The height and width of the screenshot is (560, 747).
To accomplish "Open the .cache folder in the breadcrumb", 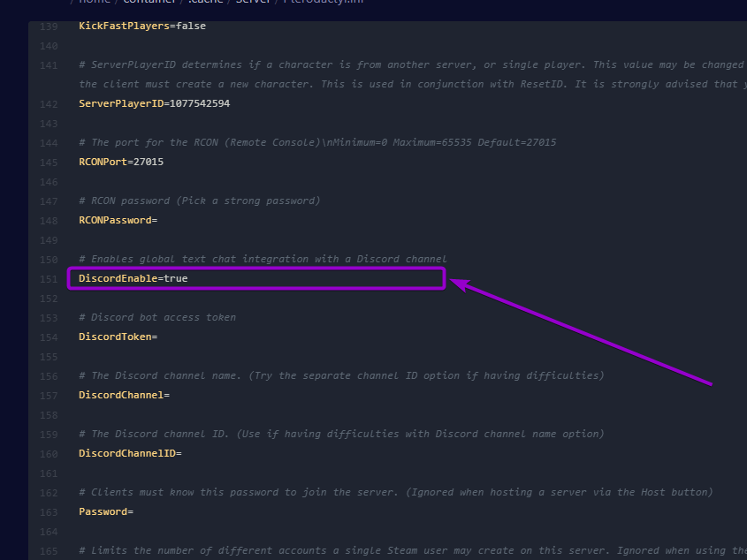I will click(205, 2).
